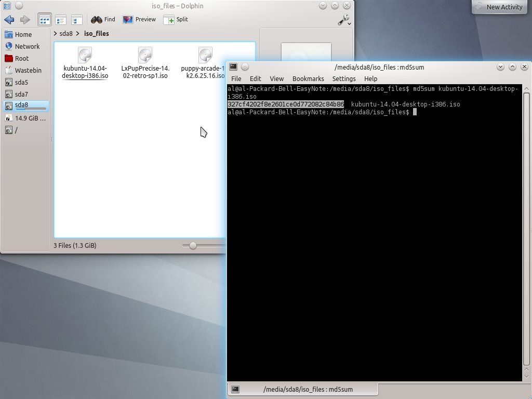Viewport: 532px width, 399px height.
Task: Maximize the Dolphin window
Action: tap(335, 6)
